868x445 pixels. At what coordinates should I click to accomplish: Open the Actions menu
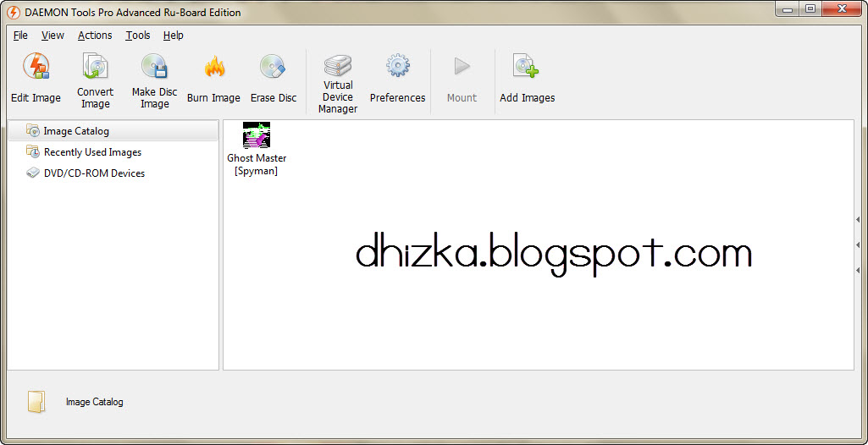pos(95,36)
